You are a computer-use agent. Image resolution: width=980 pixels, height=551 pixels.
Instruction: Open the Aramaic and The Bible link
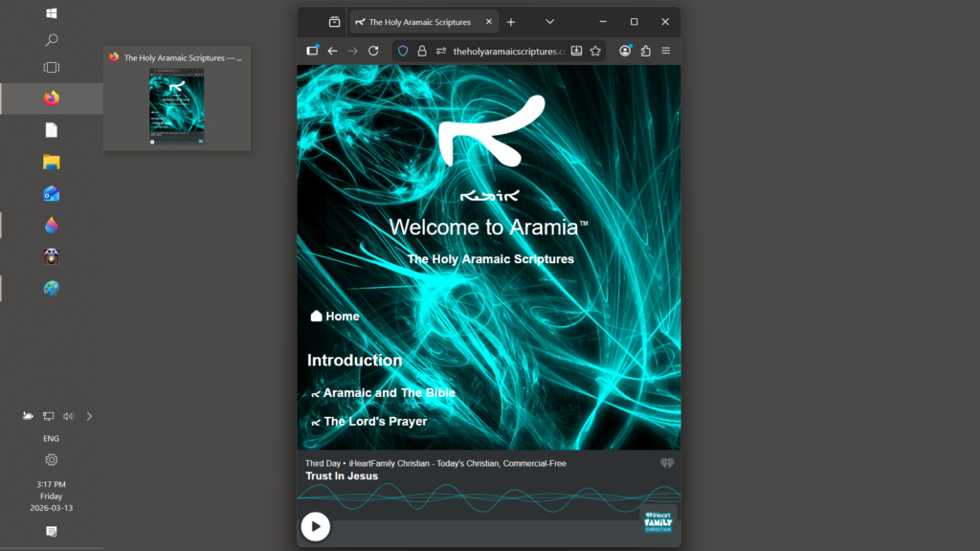click(389, 393)
